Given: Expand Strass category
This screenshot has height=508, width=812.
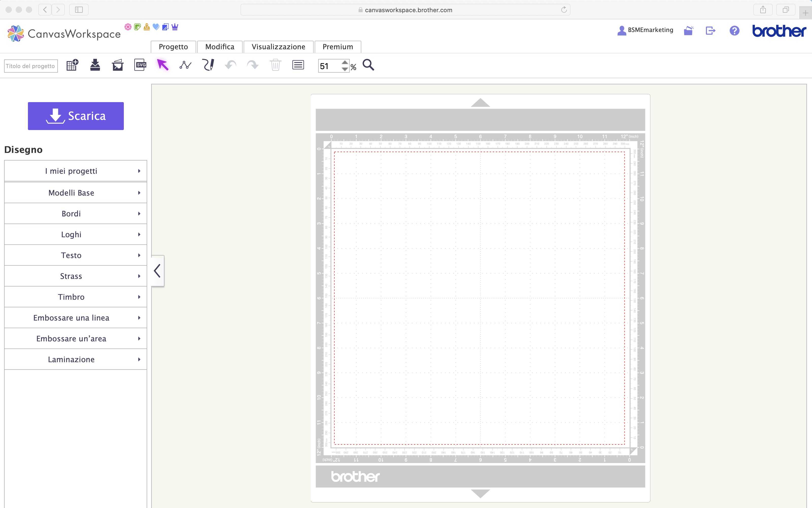Looking at the screenshot, I should click(76, 276).
